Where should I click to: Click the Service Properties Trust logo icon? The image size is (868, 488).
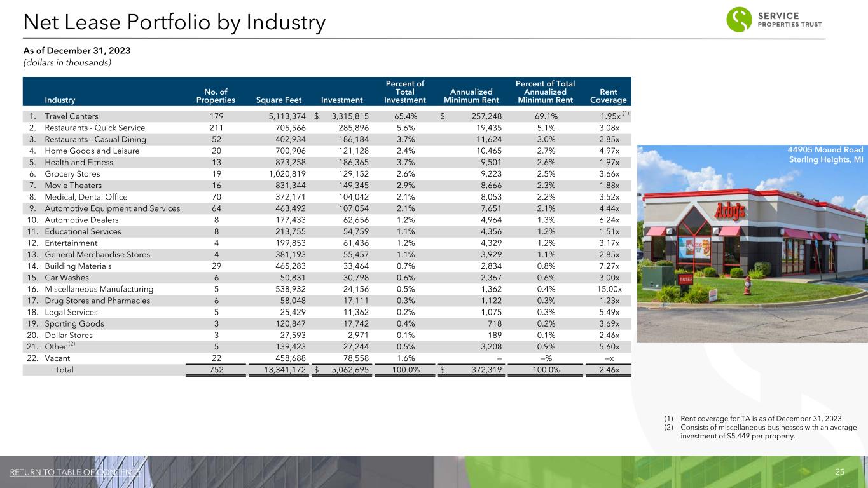point(741,19)
